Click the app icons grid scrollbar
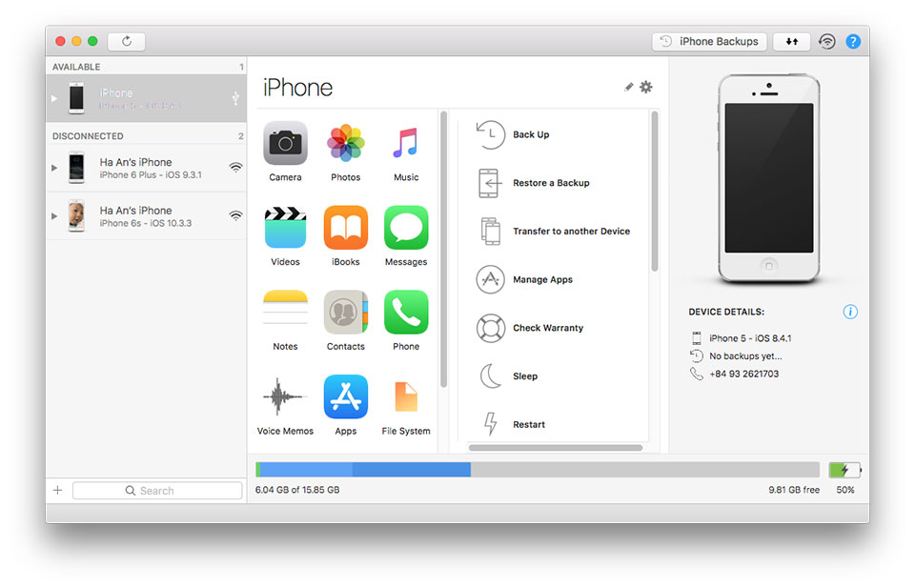The height and width of the screenshot is (588, 915). pos(443,250)
